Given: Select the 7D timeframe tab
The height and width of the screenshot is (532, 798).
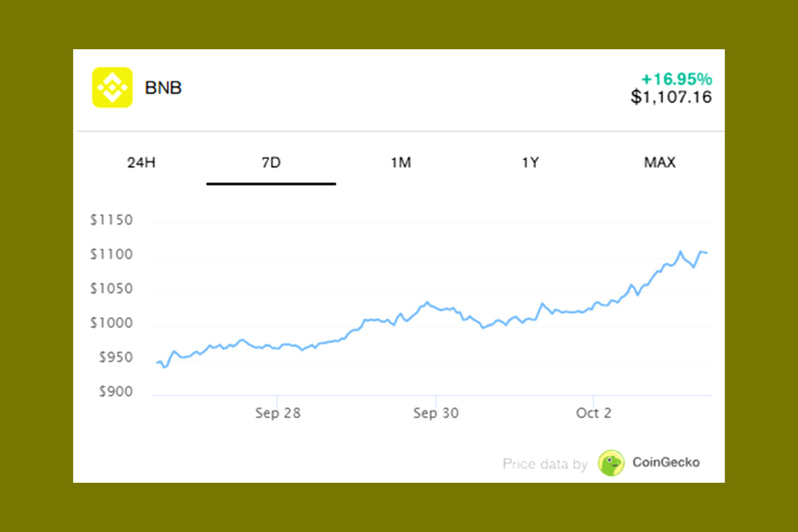Looking at the screenshot, I should tap(270, 163).
